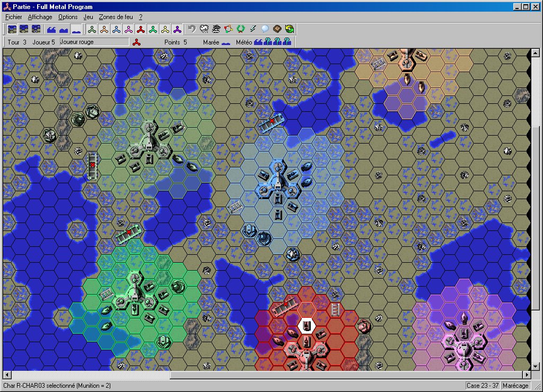Click the undo arrow toolbar icon
This screenshot has height=392, width=543.
[192, 29]
